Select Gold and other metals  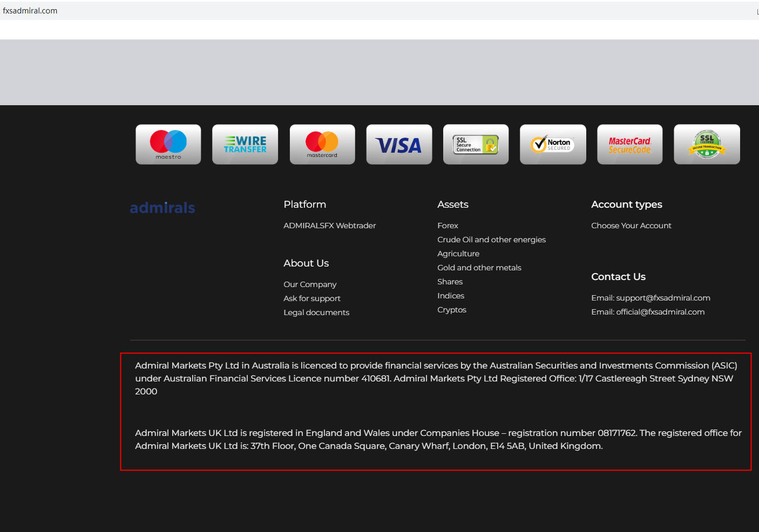point(479,268)
